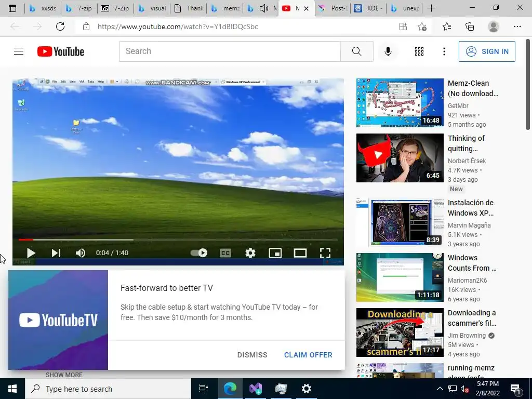This screenshot has height=399, width=532.
Task: Open the Edge Settings and more menu
Action: tap(517, 26)
